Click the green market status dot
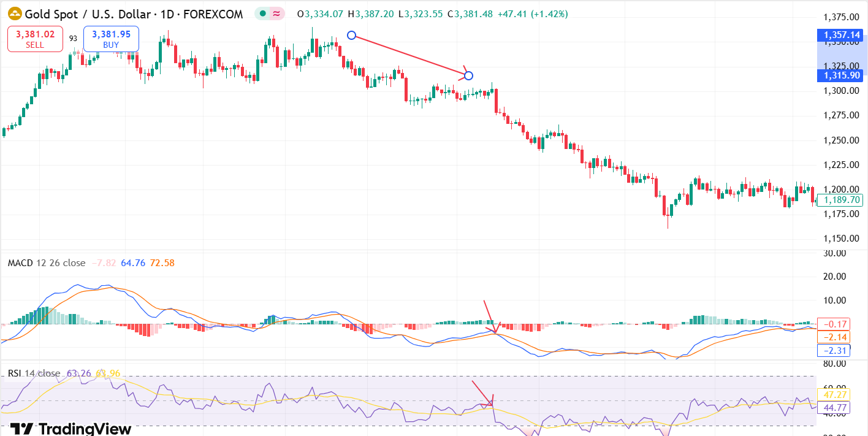Viewport: 868px width, 436px height. tap(263, 13)
